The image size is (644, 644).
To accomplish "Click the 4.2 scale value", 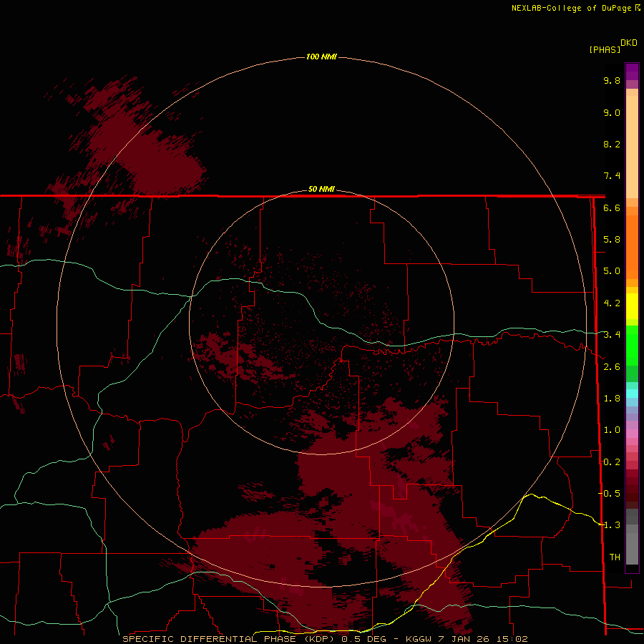I will (612, 303).
